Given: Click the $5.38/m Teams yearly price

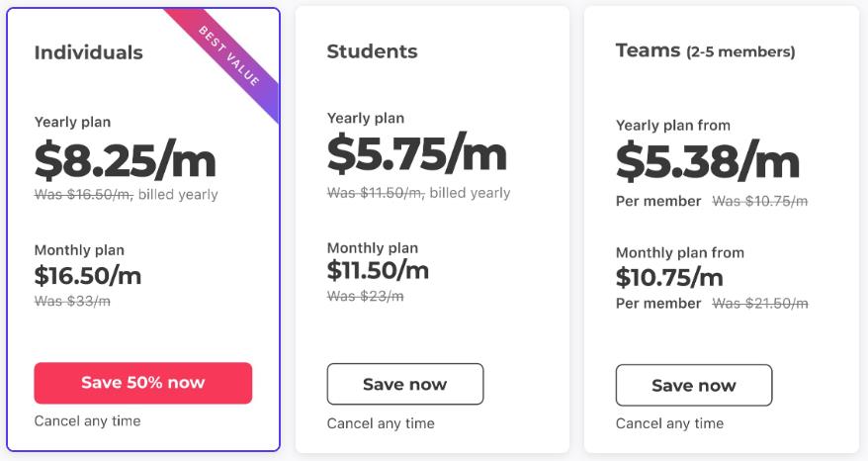Looking at the screenshot, I should 707,161.
